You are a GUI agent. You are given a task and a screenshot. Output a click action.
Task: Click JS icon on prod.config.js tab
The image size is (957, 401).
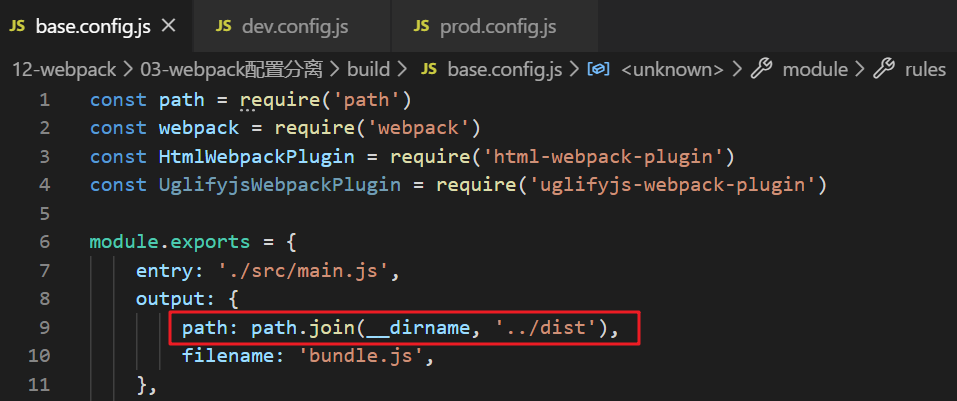422,27
